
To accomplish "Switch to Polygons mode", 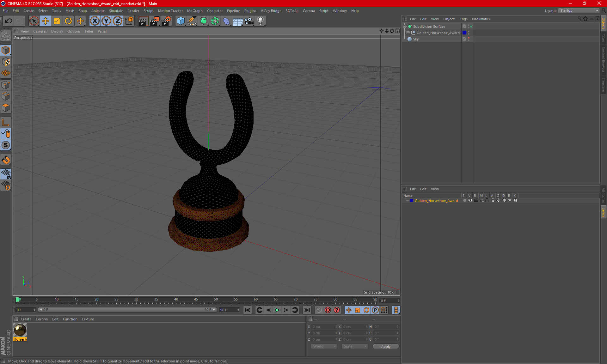I will tap(6, 108).
